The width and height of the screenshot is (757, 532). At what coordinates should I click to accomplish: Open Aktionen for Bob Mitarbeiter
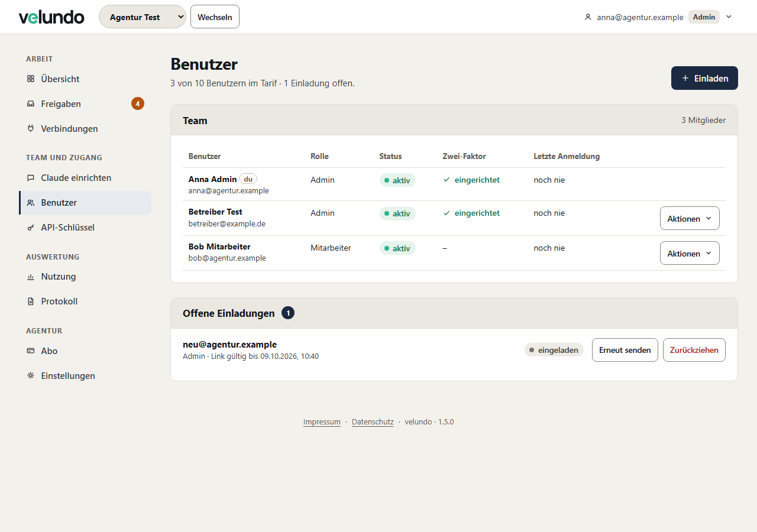click(x=690, y=254)
